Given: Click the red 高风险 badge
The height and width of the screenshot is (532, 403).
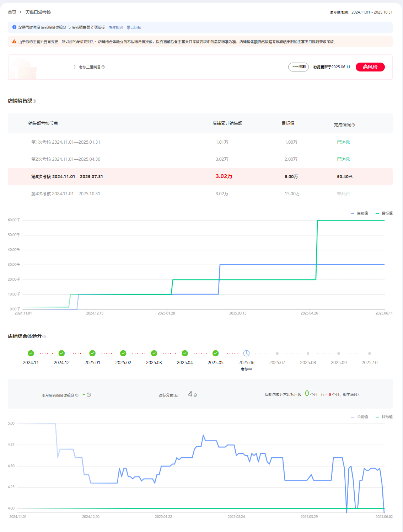Looking at the screenshot, I should click(x=370, y=67).
